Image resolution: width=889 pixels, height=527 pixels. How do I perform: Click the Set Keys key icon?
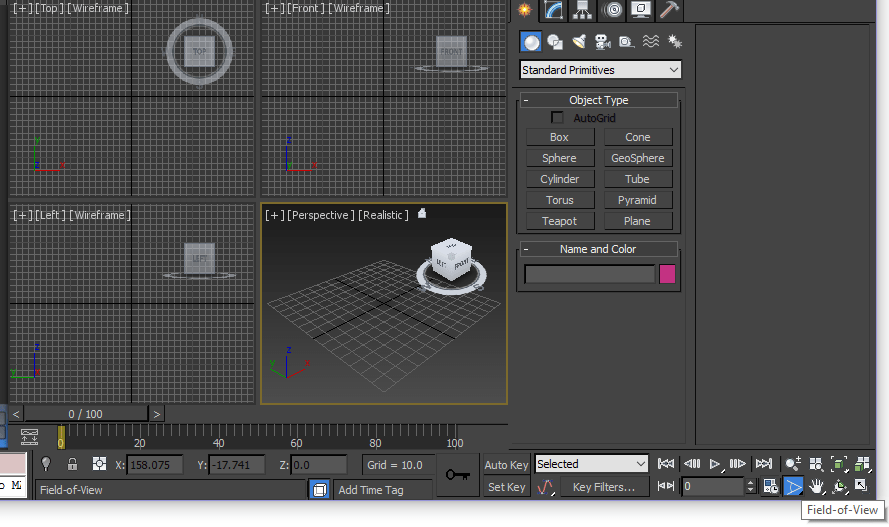[458, 475]
